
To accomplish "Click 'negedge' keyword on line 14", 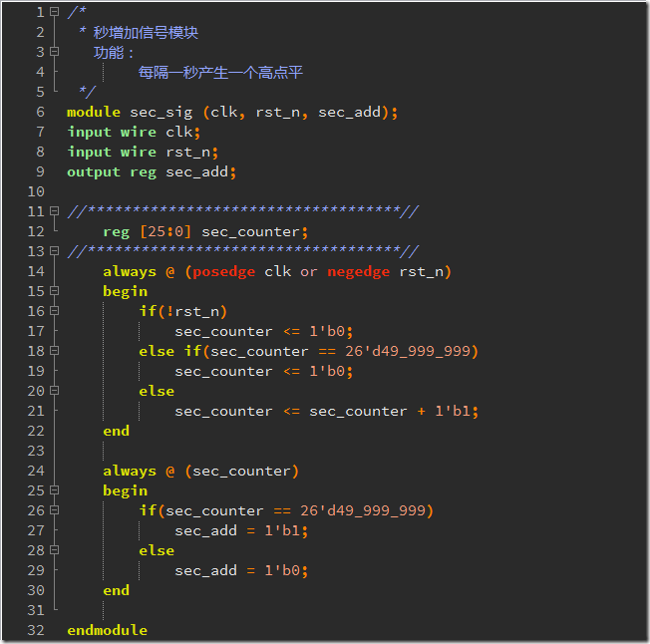I will 359,272.
